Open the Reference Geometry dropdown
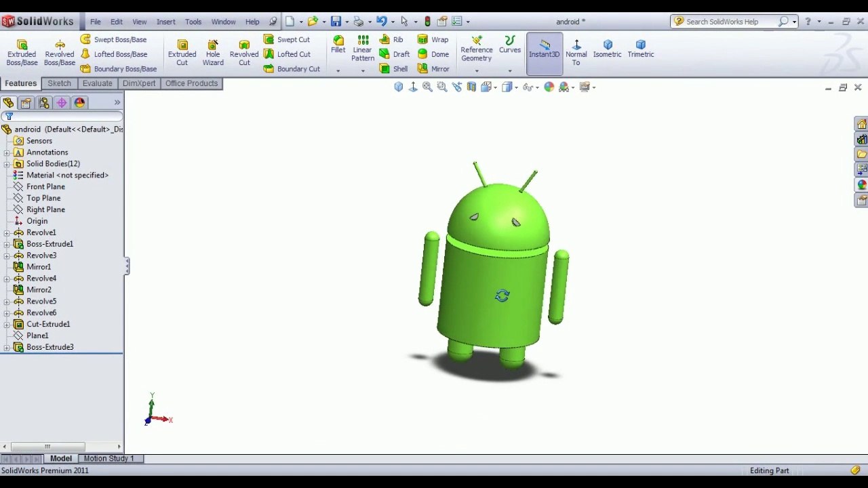Viewport: 868px width, 488px height. click(477, 70)
